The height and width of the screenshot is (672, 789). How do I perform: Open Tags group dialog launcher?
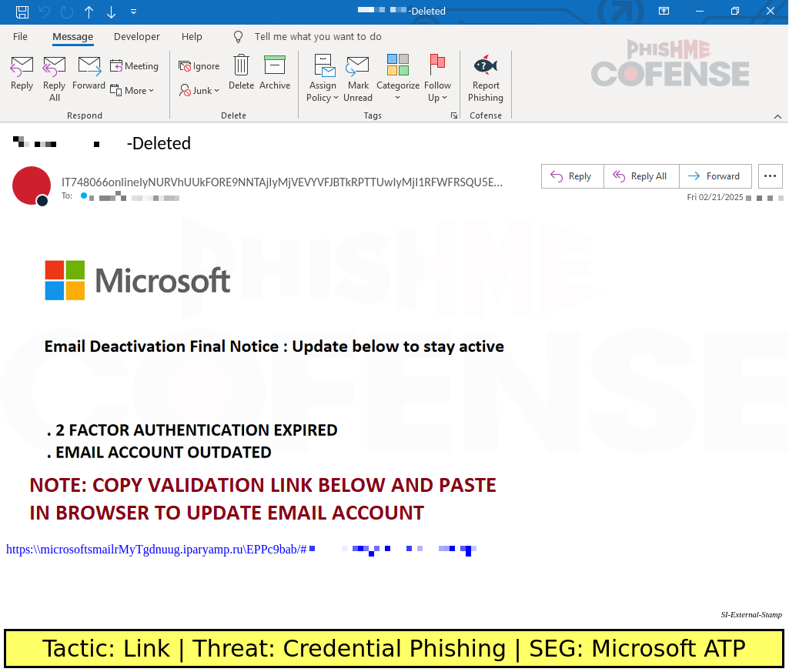(x=454, y=115)
